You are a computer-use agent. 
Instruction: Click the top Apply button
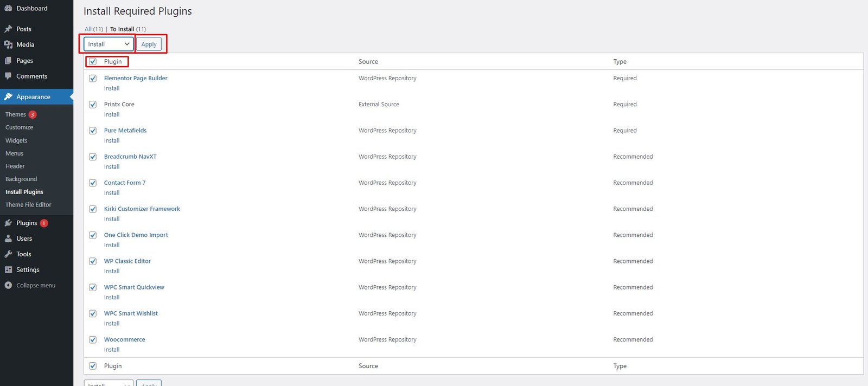[149, 44]
